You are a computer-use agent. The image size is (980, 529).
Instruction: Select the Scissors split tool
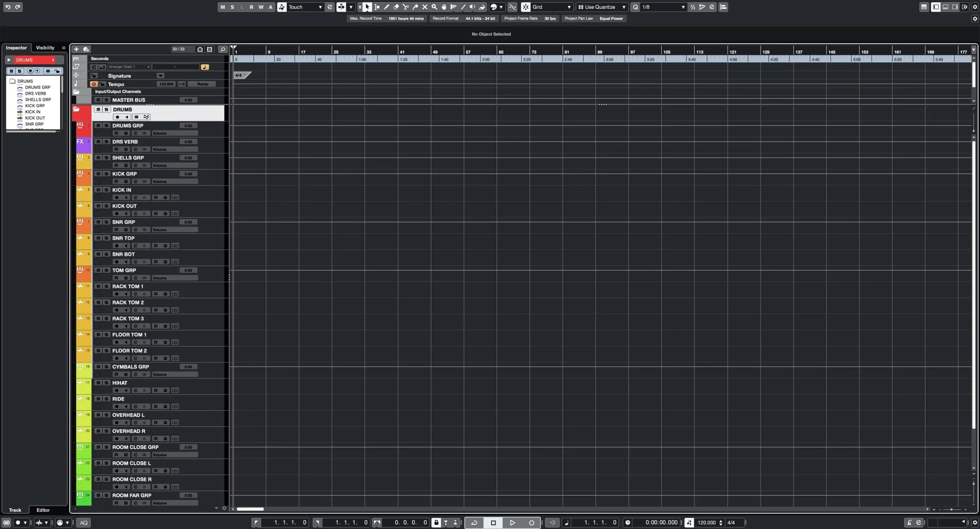click(x=405, y=7)
